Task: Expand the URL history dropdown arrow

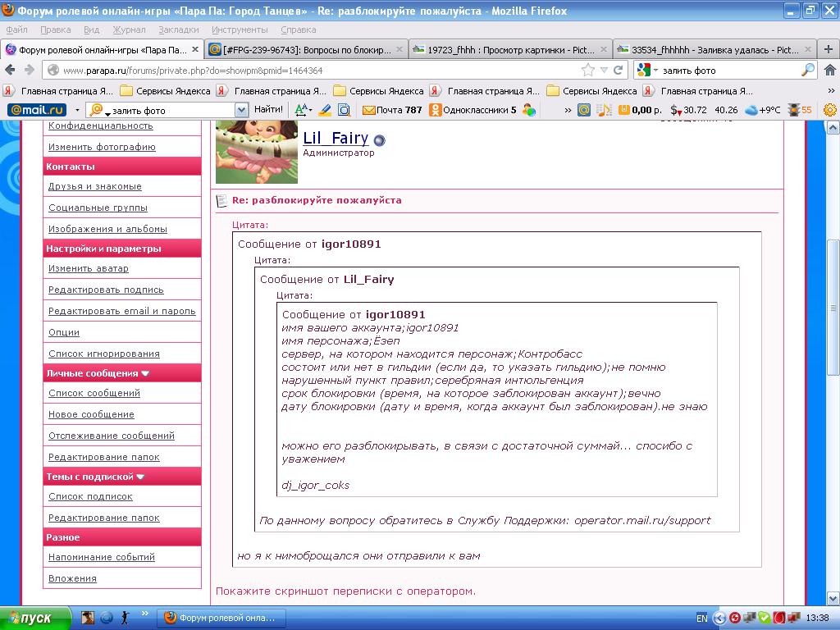Action: coord(604,71)
